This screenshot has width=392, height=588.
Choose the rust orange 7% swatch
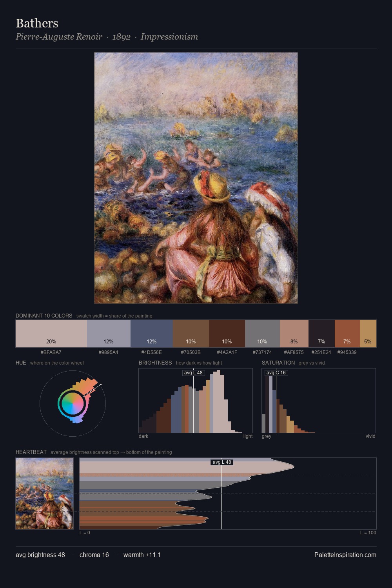coord(347,334)
